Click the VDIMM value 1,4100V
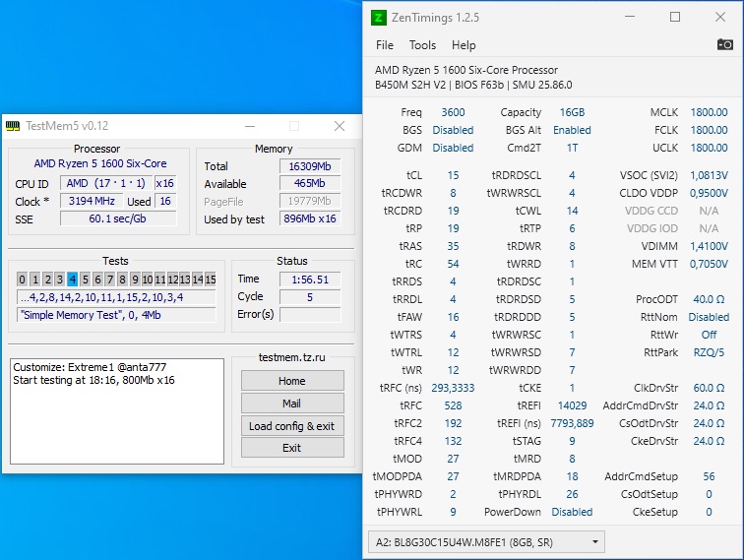The height and width of the screenshot is (560, 744). 709,246
